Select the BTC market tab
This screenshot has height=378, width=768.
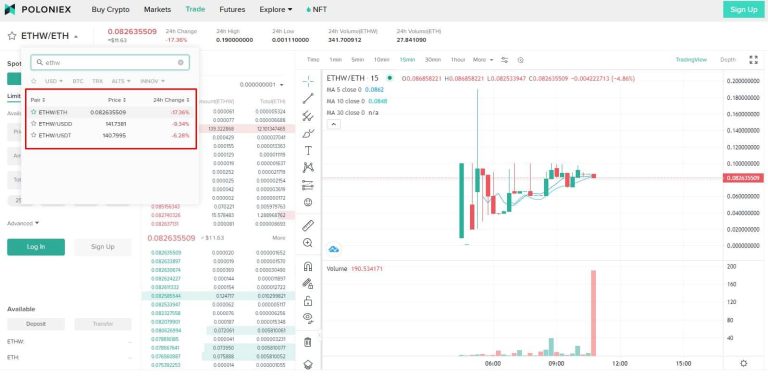pos(78,81)
